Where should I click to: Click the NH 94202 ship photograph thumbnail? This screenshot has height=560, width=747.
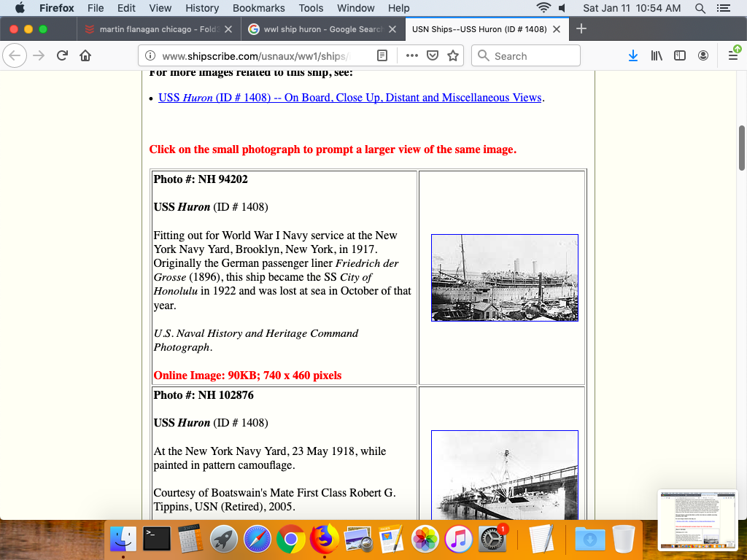click(x=504, y=278)
